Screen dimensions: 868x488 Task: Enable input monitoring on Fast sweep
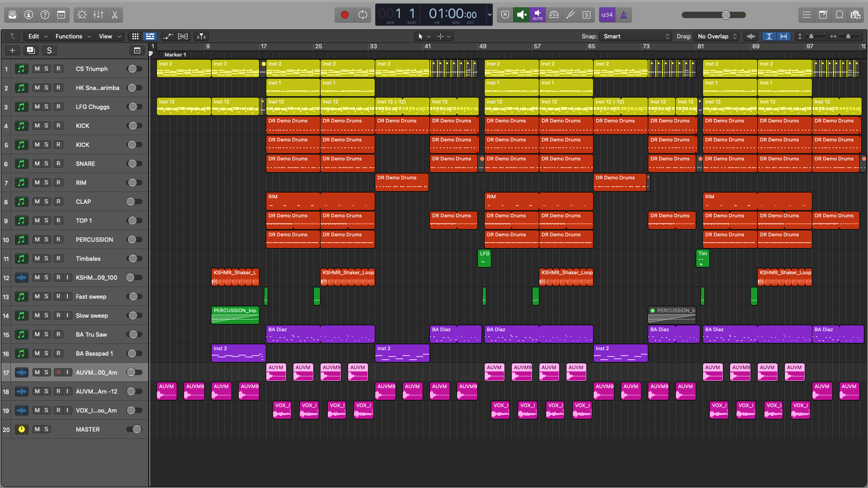(x=67, y=296)
